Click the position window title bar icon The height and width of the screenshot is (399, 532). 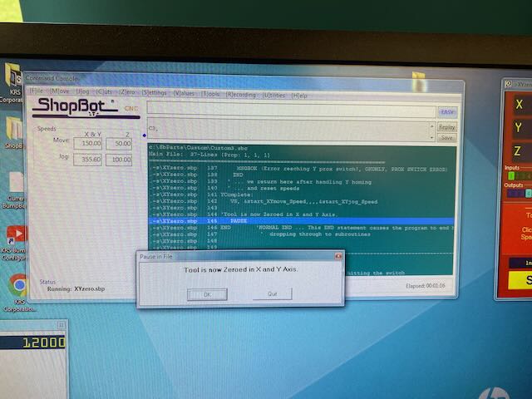click(508, 84)
